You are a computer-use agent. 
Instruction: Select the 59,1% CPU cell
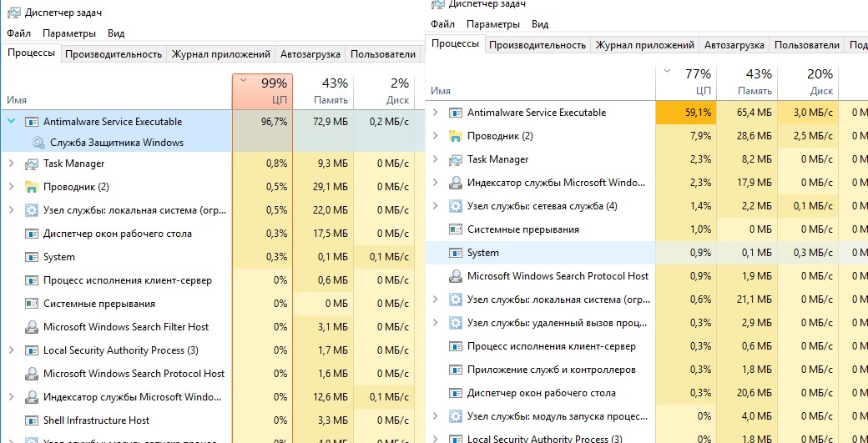685,113
